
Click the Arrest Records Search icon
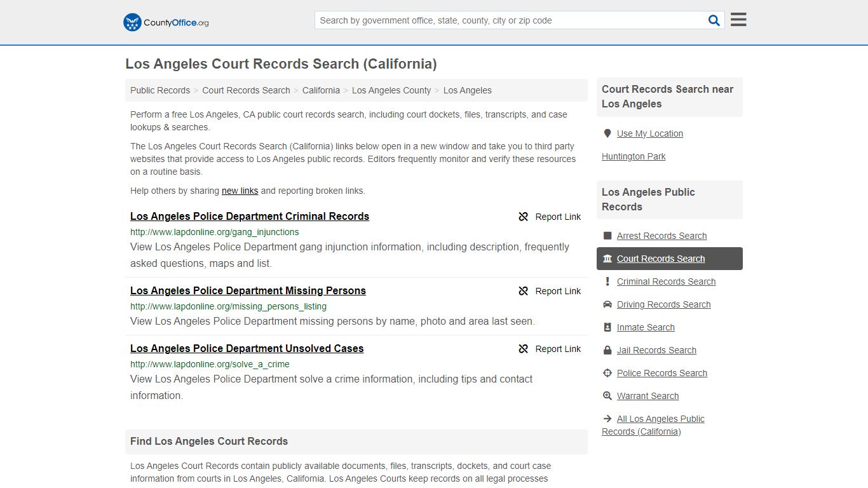point(607,236)
